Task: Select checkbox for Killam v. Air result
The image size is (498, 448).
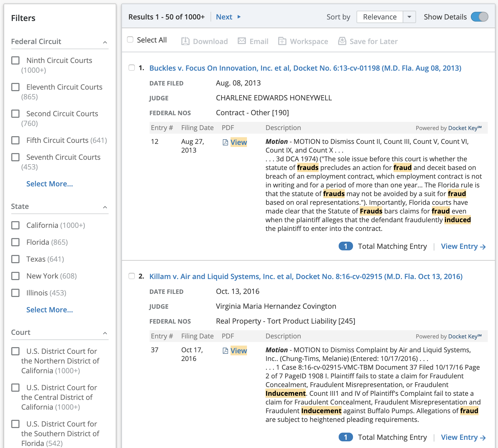Action: pos(132,276)
